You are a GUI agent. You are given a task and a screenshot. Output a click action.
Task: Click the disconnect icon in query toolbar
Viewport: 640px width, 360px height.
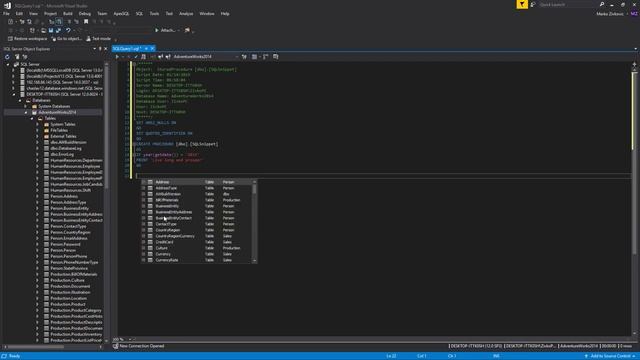click(168, 57)
